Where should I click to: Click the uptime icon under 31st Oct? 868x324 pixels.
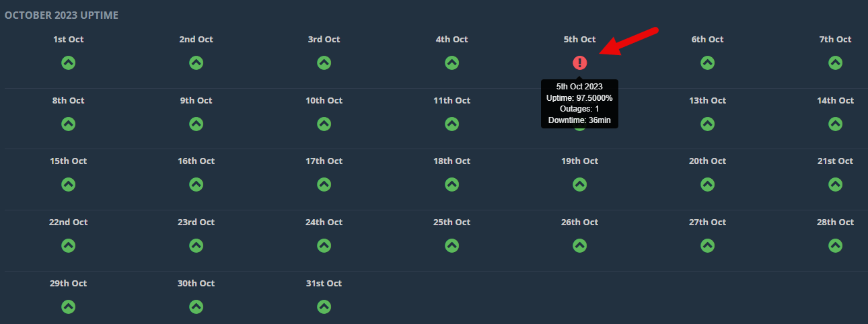[324, 307]
